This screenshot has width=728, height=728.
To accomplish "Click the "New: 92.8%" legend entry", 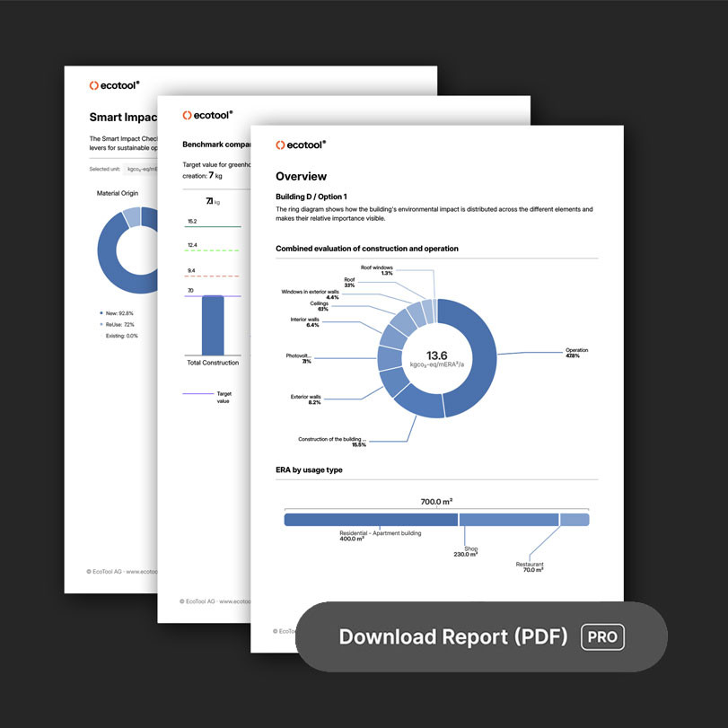I will (117, 313).
